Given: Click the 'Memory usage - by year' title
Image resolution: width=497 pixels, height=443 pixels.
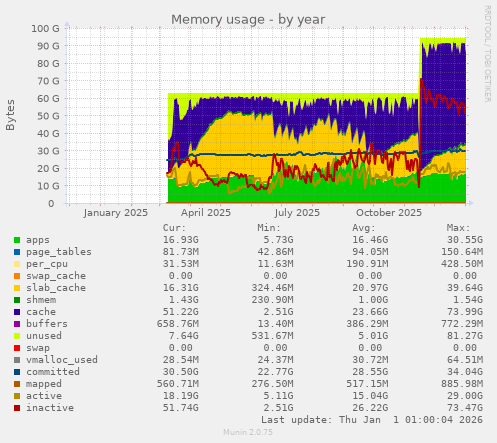Looking at the screenshot, I should [x=248, y=20].
